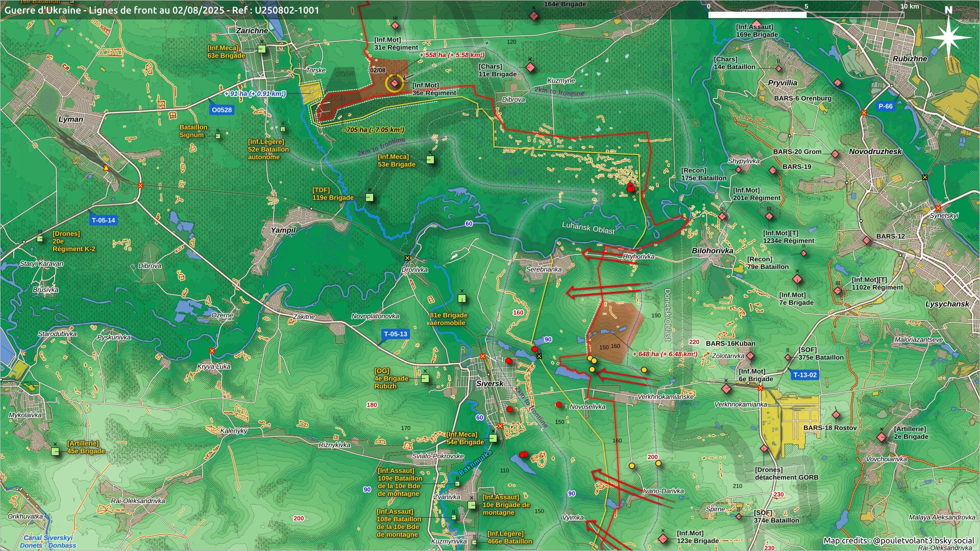This screenshot has width=980, height=551.
Task: Click the 2e Brigade artillery diamond
Action: 881,437
